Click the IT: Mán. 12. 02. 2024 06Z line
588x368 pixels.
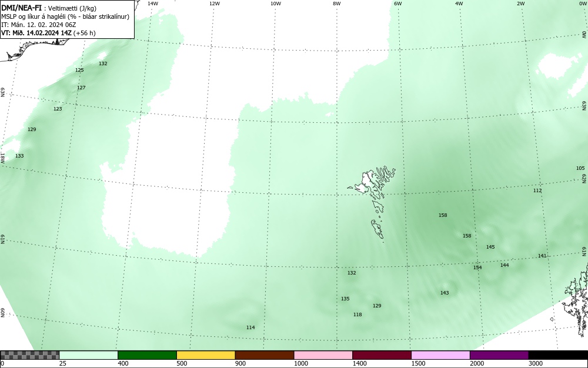click(x=39, y=25)
